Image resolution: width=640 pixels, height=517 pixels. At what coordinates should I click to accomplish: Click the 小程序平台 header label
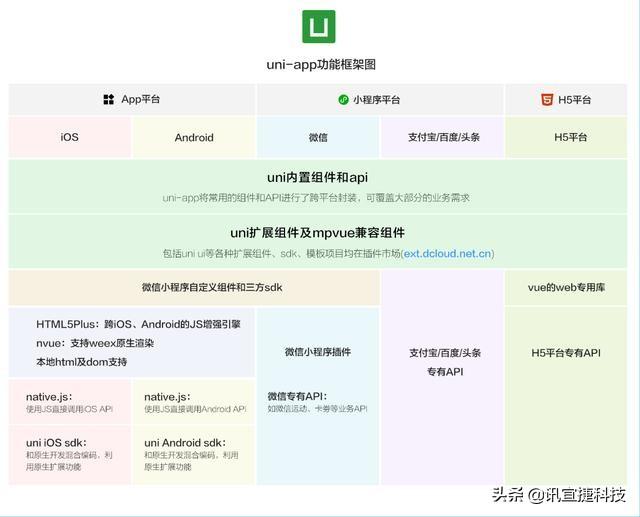tap(376, 100)
